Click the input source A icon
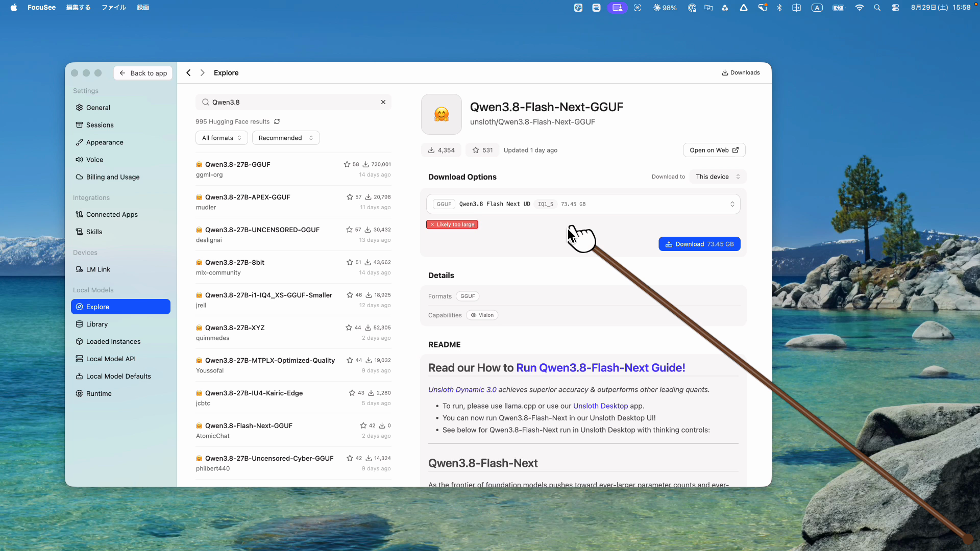The image size is (980, 551). pos(817,8)
